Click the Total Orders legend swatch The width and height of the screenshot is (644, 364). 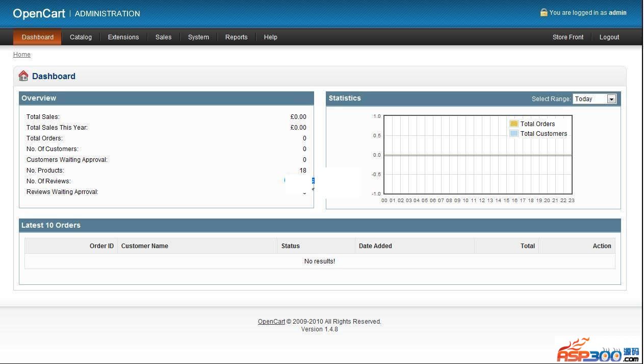[513, 124]
